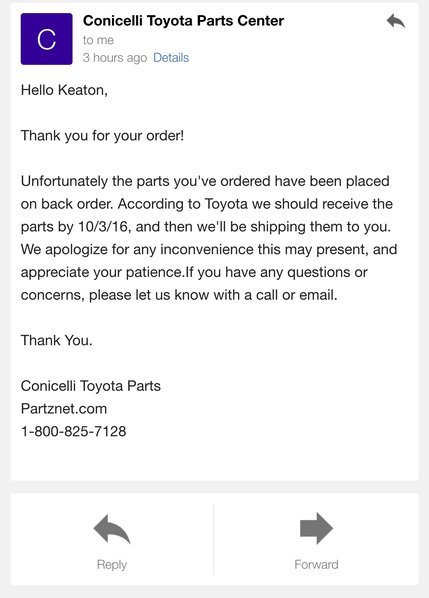Click the '3 hours ago' timestamp
429x598 pixels.
click(115, 58)
